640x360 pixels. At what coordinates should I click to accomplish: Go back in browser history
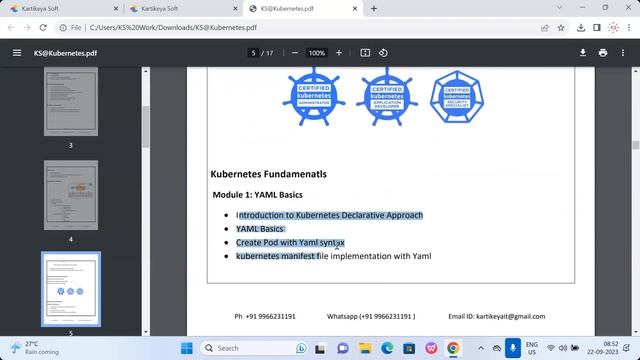coord(11,28)
